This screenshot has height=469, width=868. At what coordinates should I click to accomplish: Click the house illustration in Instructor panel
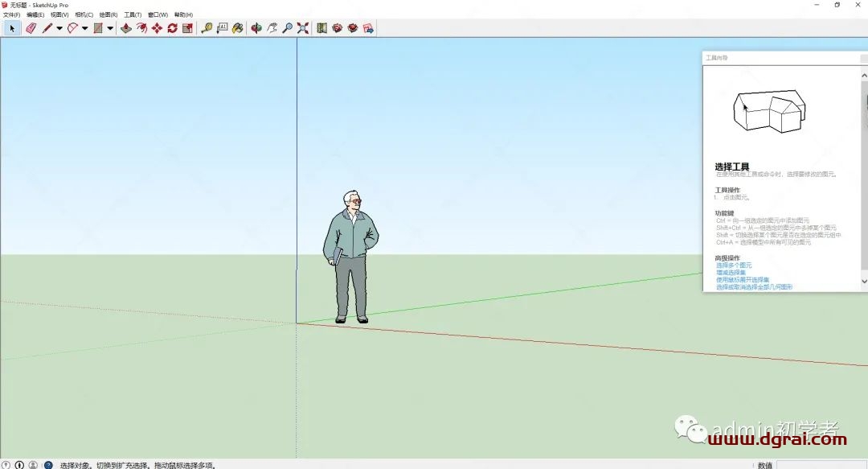769,112
